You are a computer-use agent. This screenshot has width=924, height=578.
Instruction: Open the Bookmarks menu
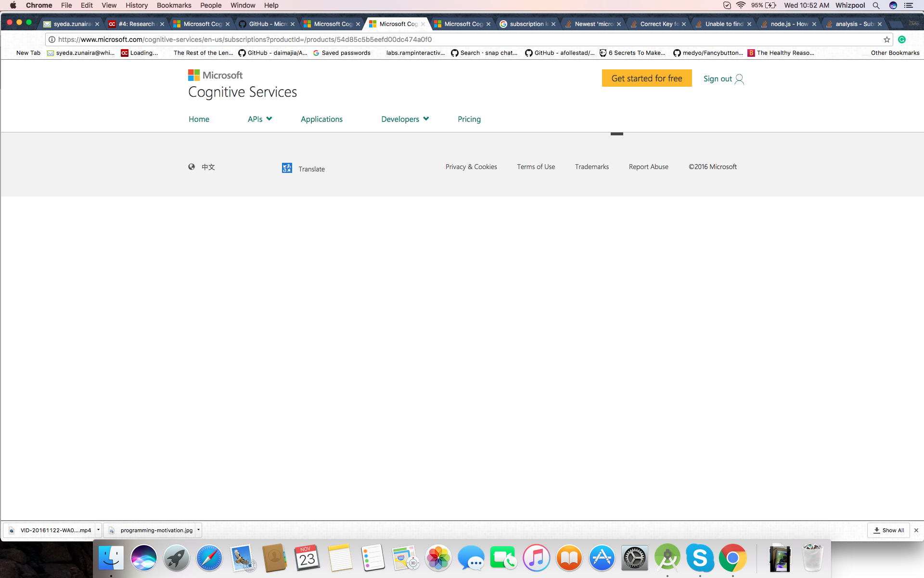(x=174, y=5)
